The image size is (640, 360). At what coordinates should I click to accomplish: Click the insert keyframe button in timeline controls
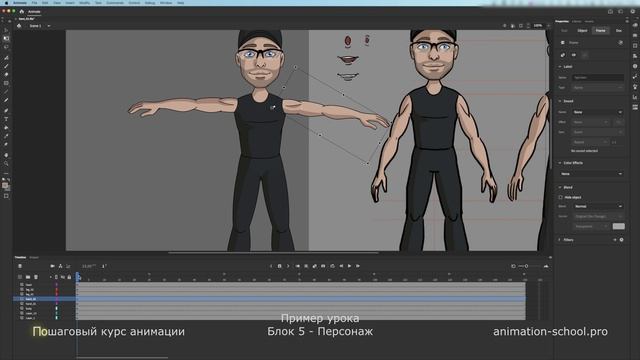pos(280,266)
